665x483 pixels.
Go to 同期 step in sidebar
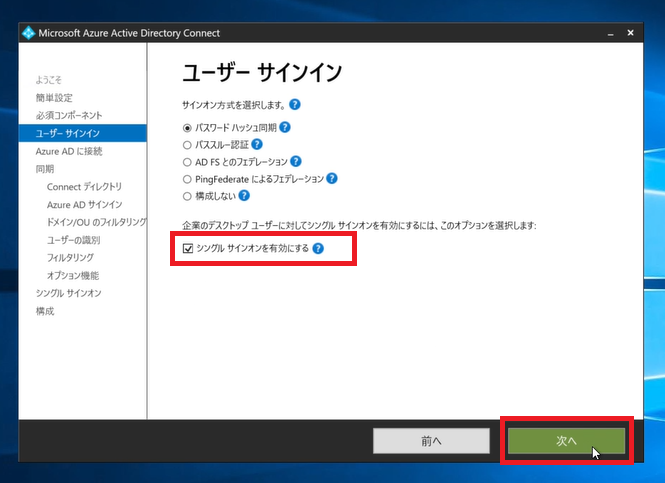[x=45, y=169]
